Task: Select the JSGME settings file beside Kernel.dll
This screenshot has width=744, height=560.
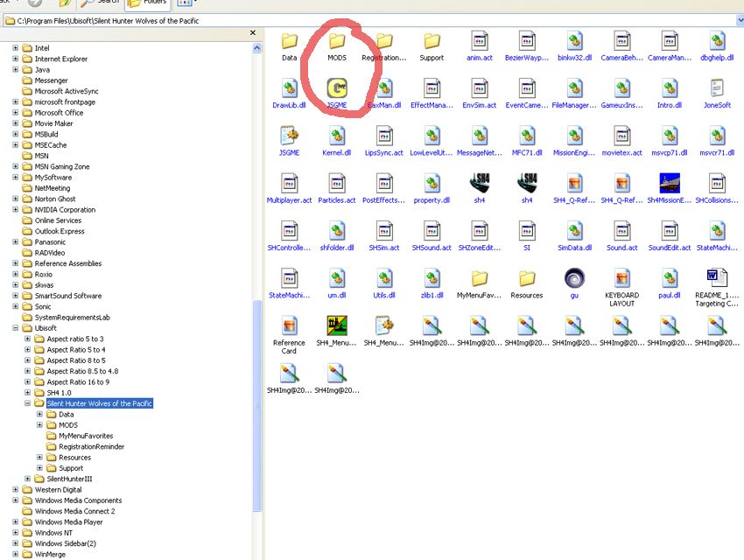Action: tap(290, 136)
